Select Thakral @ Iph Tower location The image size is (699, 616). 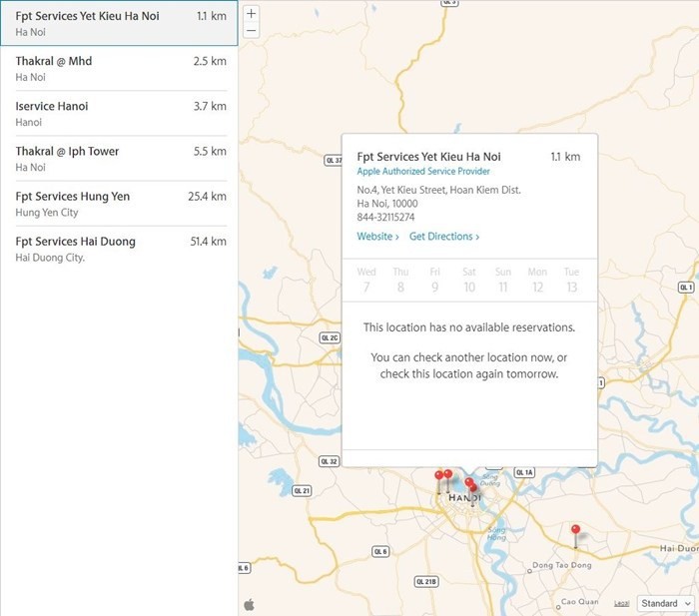121,158
